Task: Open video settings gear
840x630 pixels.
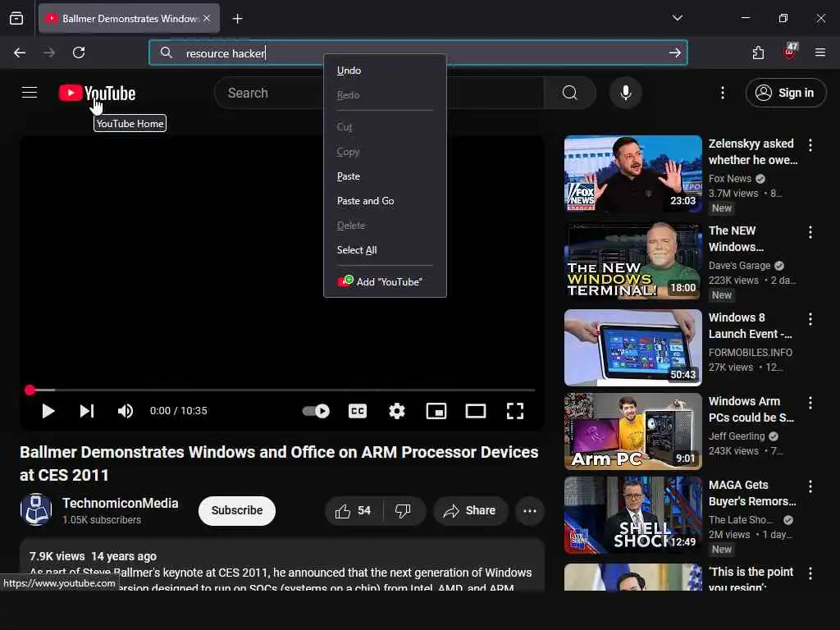Action: click(397, 411)
